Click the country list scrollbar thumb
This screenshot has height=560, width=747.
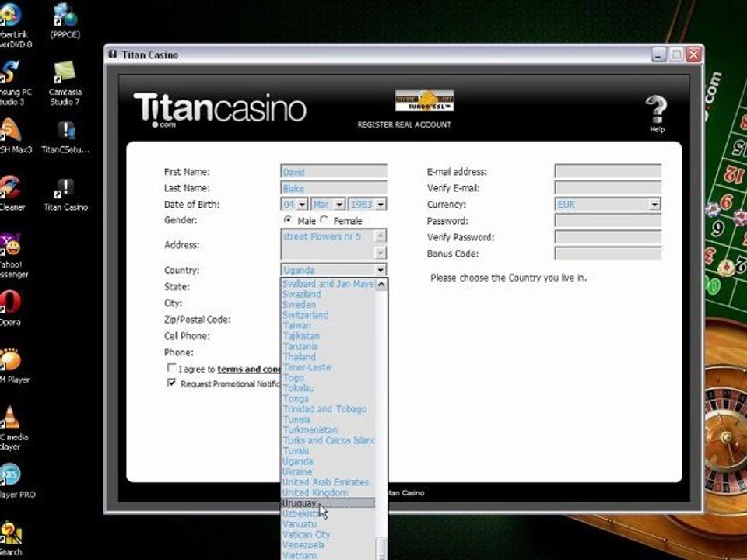click(x=381, y=548)
